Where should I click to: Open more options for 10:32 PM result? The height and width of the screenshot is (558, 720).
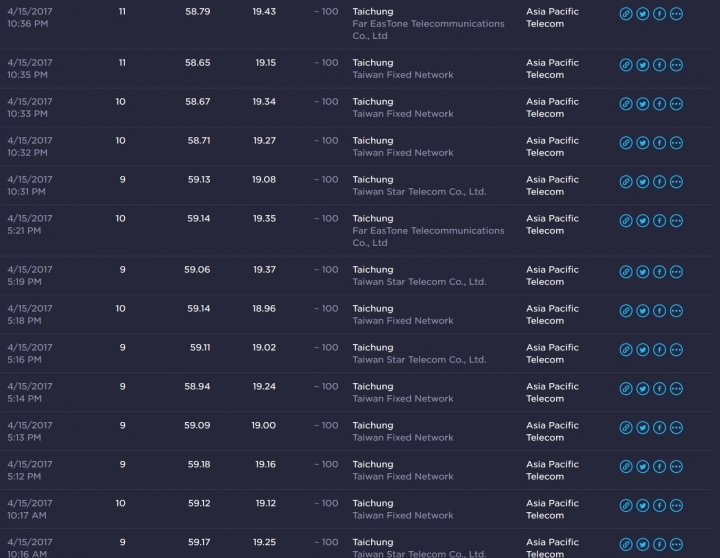point(676,143)
